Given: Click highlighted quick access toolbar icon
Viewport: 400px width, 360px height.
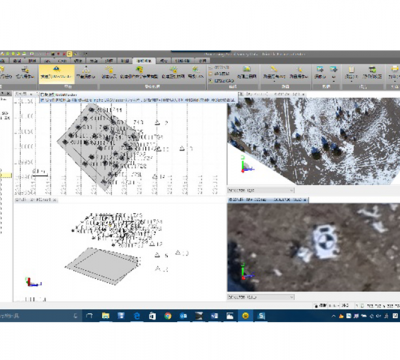Looking at the screenshot, I should (69, 54).
